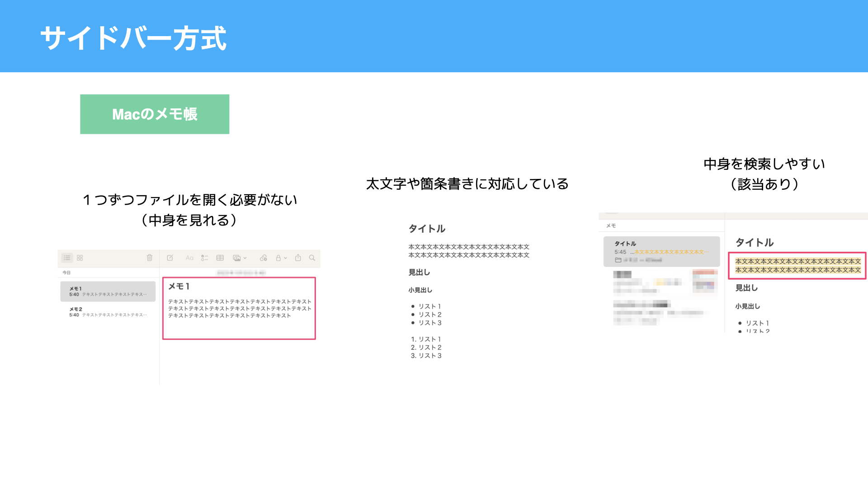Click the blurred image thumbnail in search results

(x=705, y=281)
